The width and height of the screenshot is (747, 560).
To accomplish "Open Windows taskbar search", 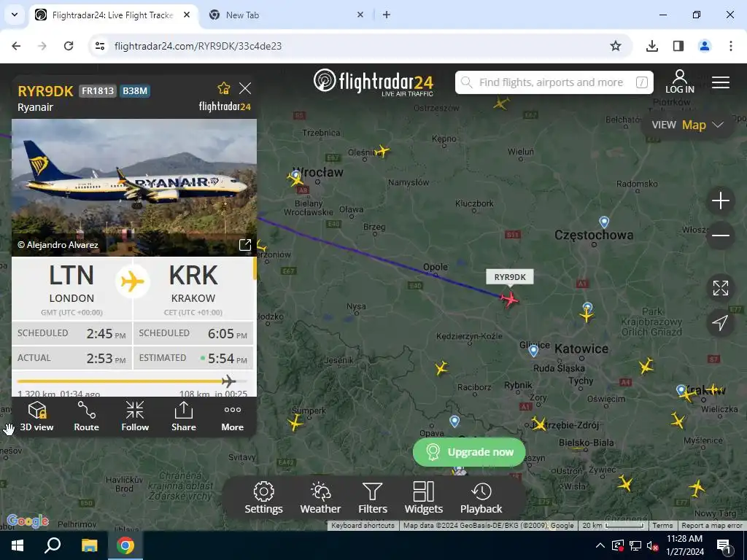I will point(53,545).
